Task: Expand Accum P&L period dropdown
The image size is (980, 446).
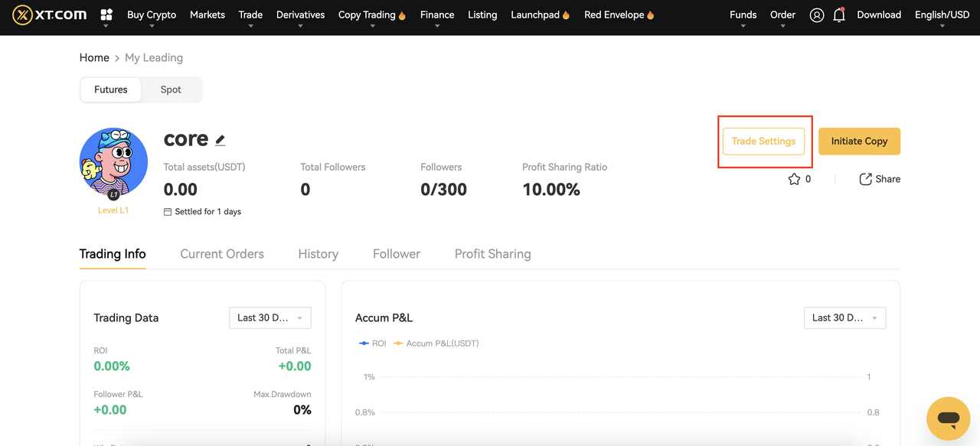Action: [844, 317]
